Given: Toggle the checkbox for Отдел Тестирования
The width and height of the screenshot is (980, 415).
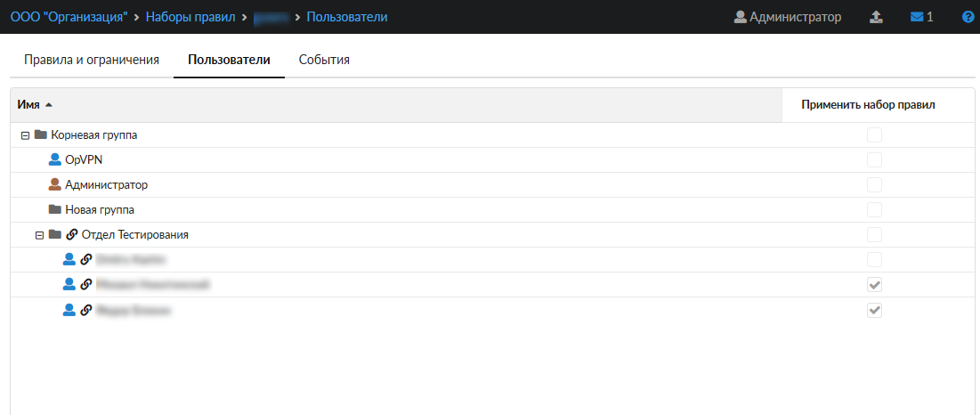Looking at the screenshot, I should coord(874,235).
